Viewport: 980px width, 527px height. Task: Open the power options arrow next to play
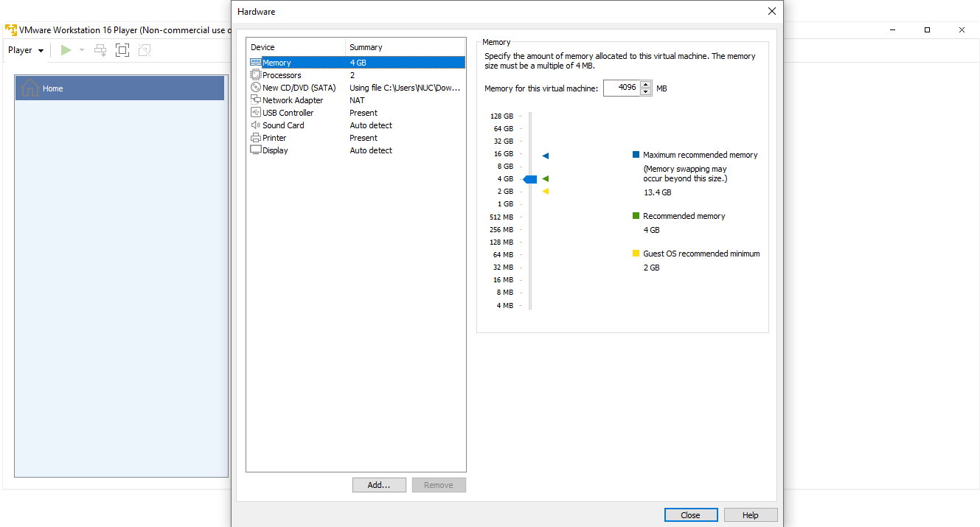tap(82, 50)
